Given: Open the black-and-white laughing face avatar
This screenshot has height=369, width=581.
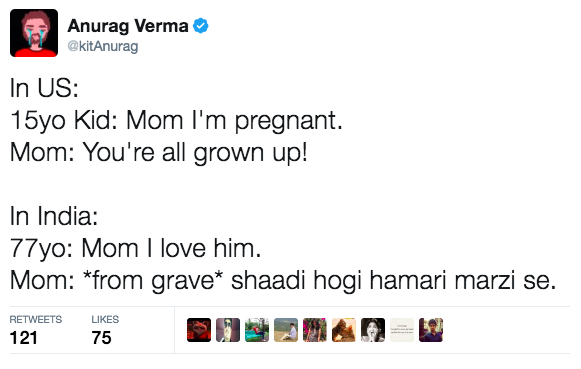Looking at the screenshot, I should click(373, 330).
